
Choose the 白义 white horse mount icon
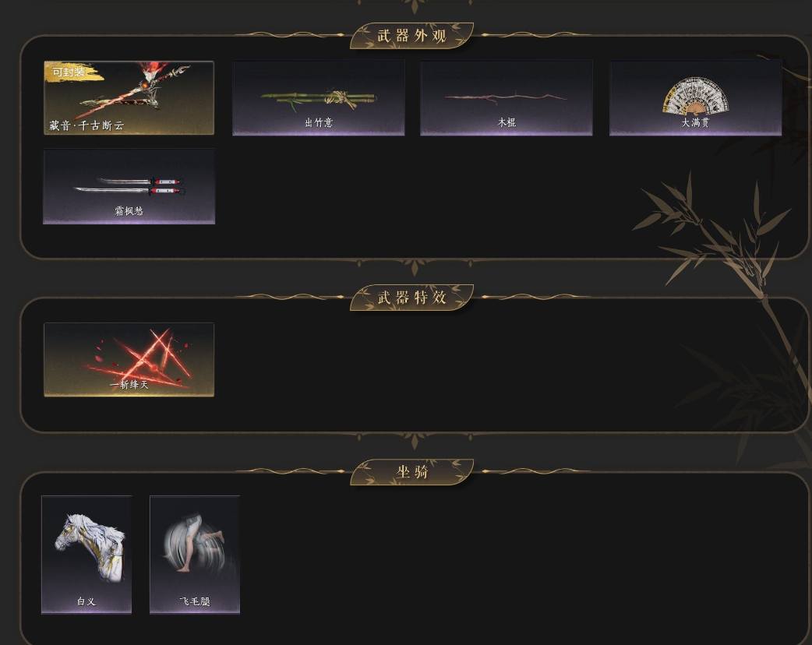click(x=86, y=555)
